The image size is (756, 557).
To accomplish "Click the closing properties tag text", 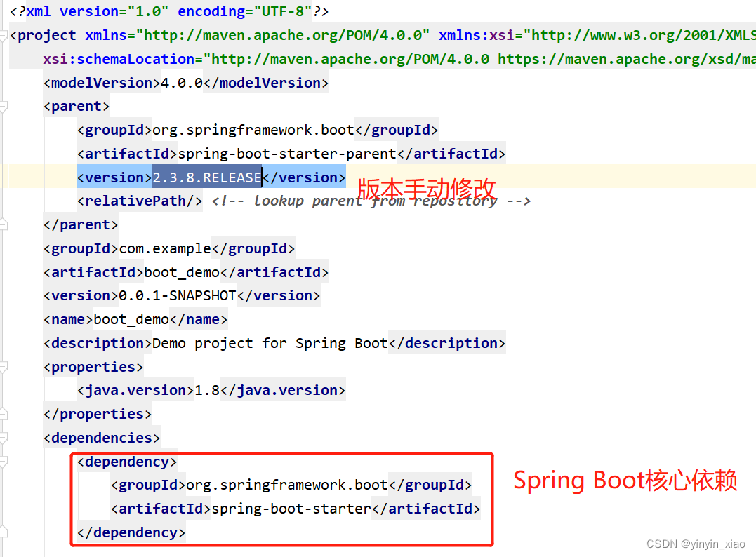I will [98, 414].
